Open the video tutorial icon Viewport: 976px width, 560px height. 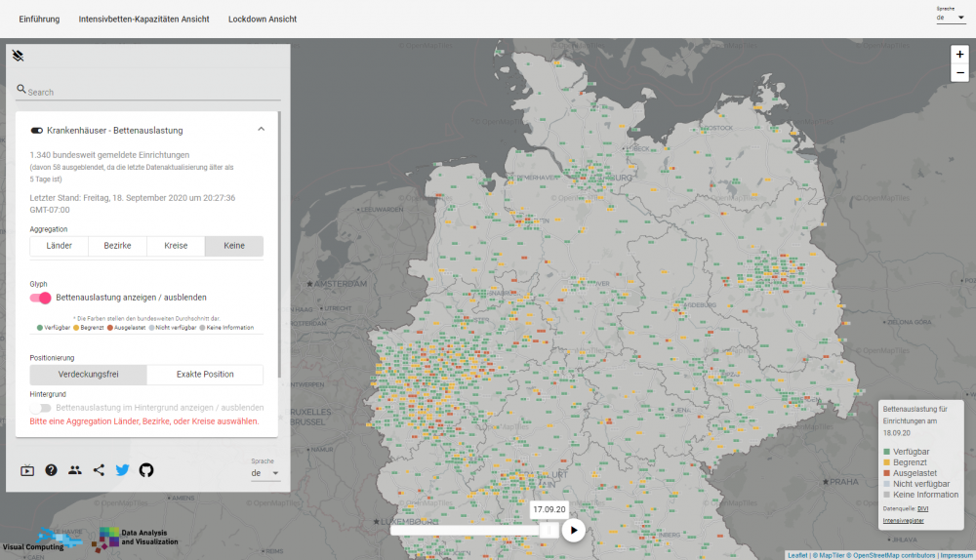tap(27, 470)
